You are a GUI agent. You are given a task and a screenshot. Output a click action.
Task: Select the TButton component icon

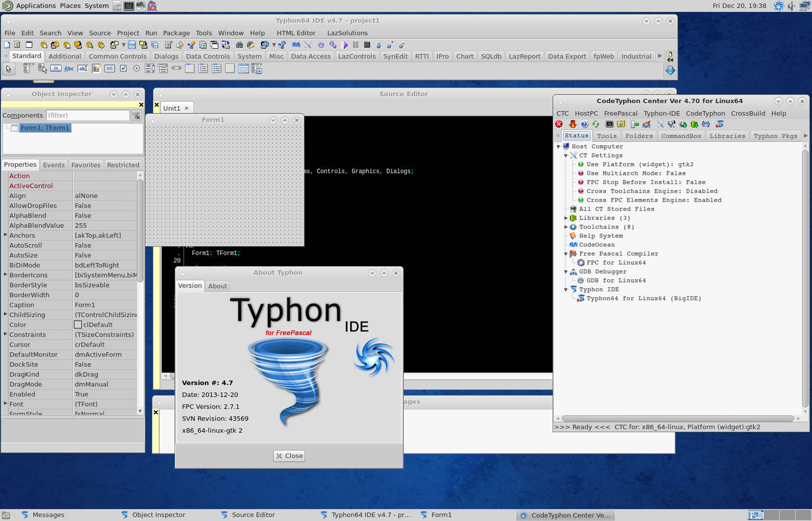coord(56,69)
